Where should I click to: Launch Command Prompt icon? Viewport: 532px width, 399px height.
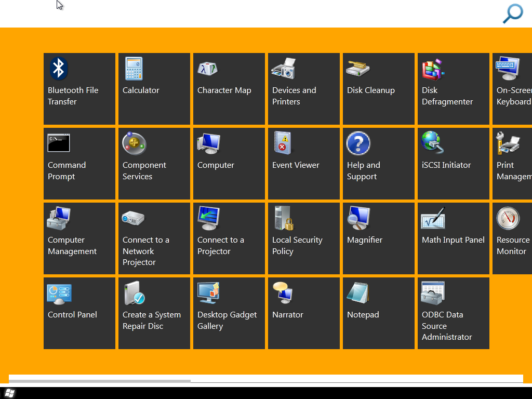[x=59, y=143]
